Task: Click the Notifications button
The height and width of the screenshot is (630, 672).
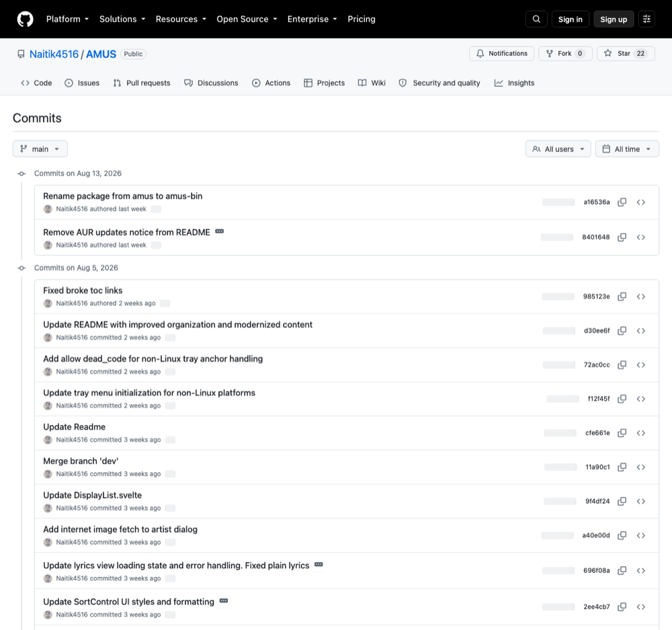Action: click(501, 54)
